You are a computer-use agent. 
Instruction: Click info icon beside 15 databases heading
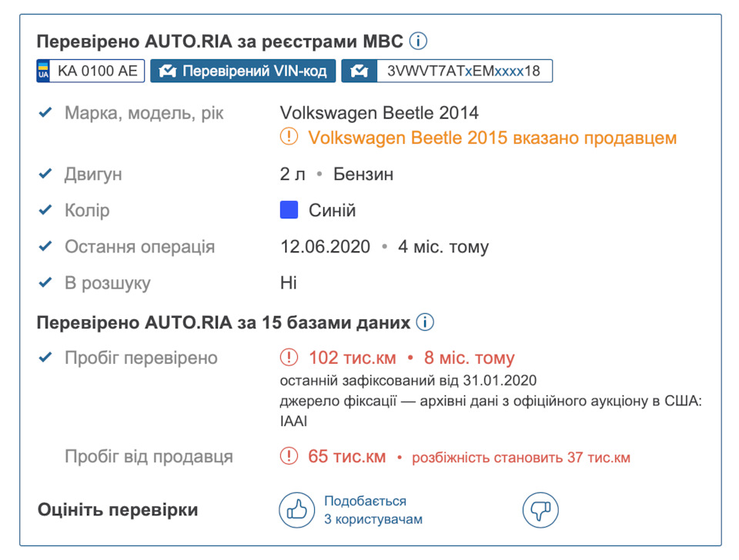(425, 322)
